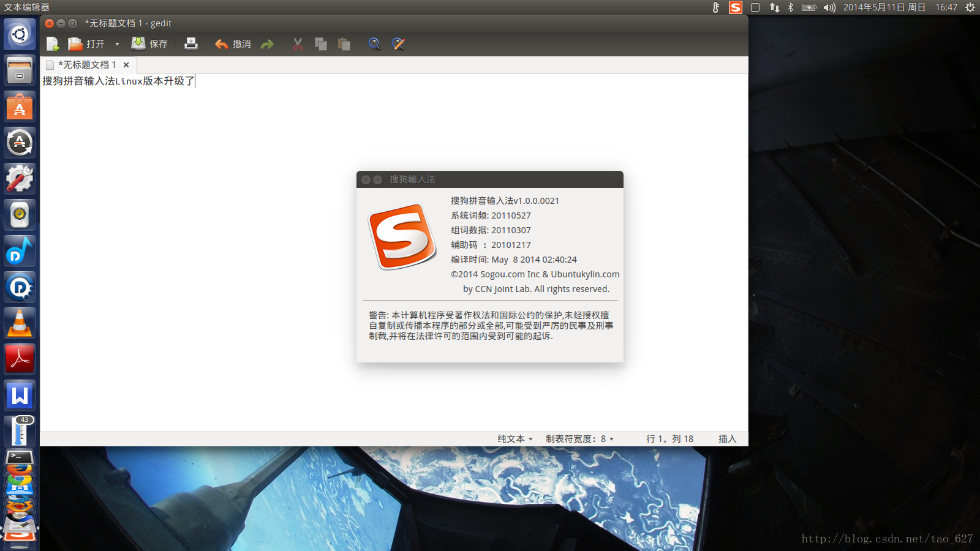Click the 编译时间 compile time line
Image resolution: width=980 pixels, height=551 pixels.
(513, 260)
